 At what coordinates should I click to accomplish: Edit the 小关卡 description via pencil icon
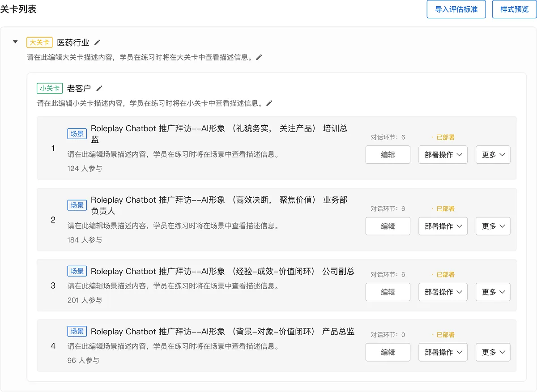(x=269, y=103)
